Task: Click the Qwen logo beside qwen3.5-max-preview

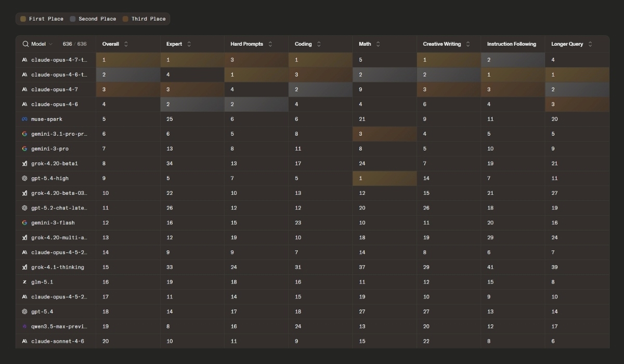Action: (x=24, y=311)
